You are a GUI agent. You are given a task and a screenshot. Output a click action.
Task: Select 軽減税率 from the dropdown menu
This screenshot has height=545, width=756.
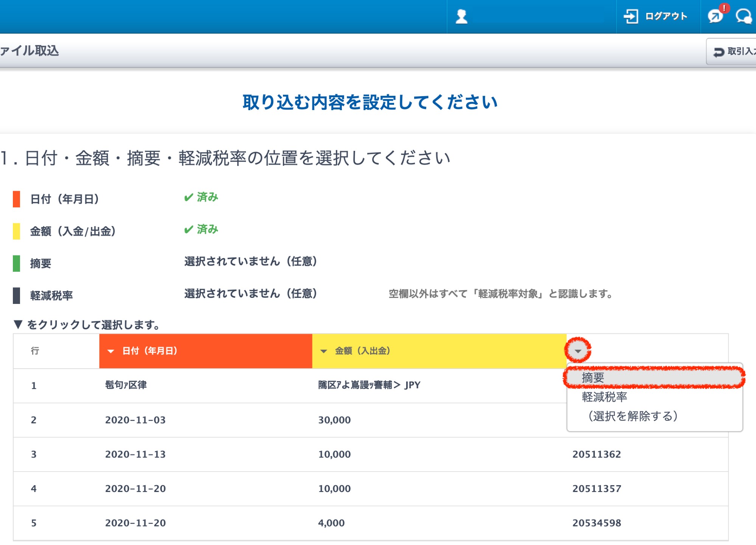click(605, 397)
